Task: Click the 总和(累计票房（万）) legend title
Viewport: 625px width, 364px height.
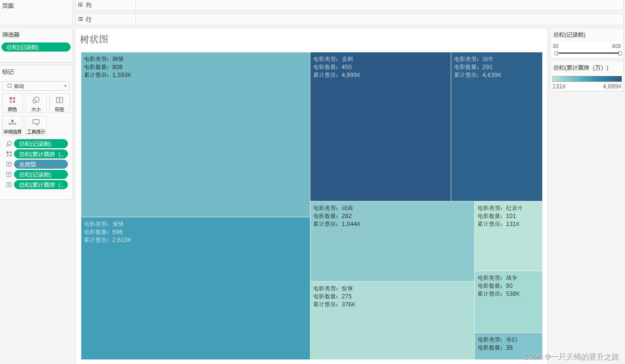Action: (581, 67)
